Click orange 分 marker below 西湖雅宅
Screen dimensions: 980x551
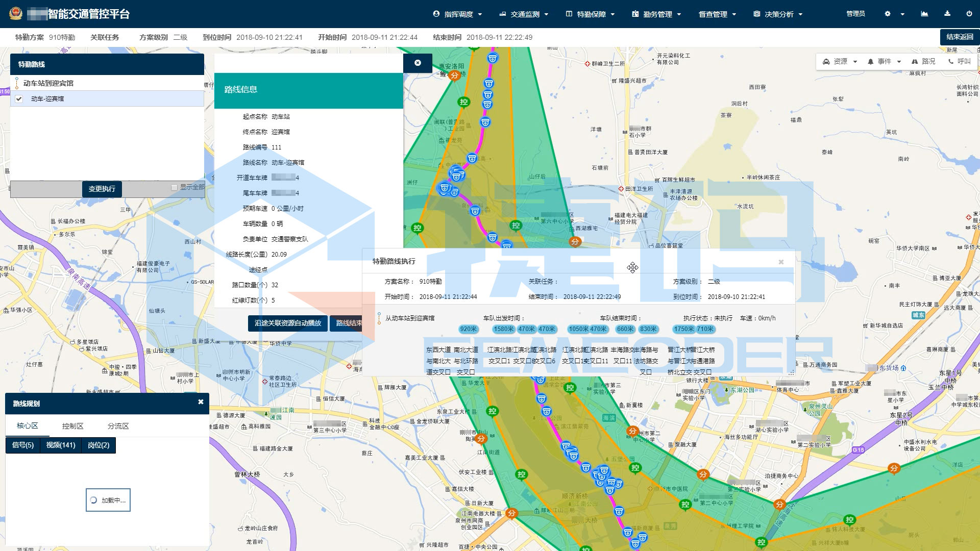(x=575, y=242)
